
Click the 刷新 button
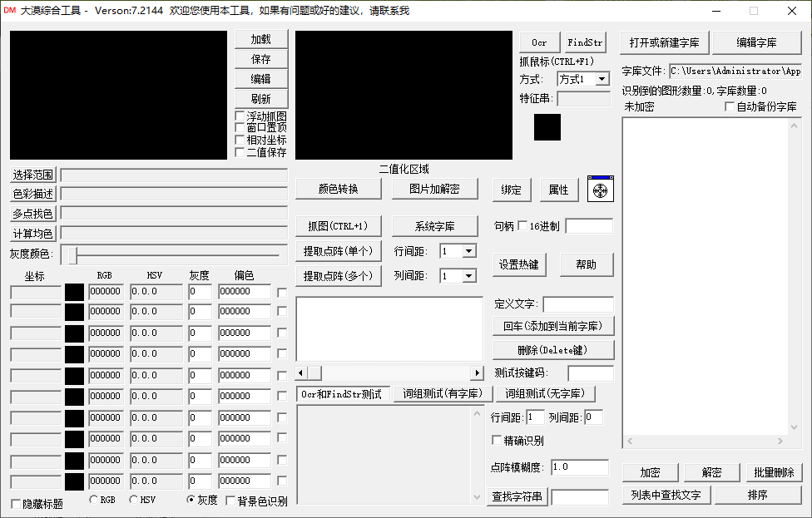click(261, 98)
